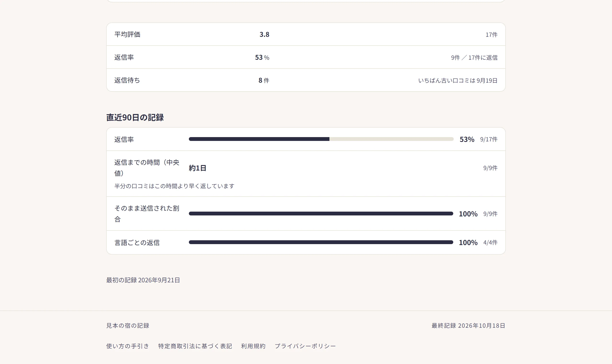Open the プライバシーポリシー link
Screen dimensions: 612x364
[x=305, y=346]
